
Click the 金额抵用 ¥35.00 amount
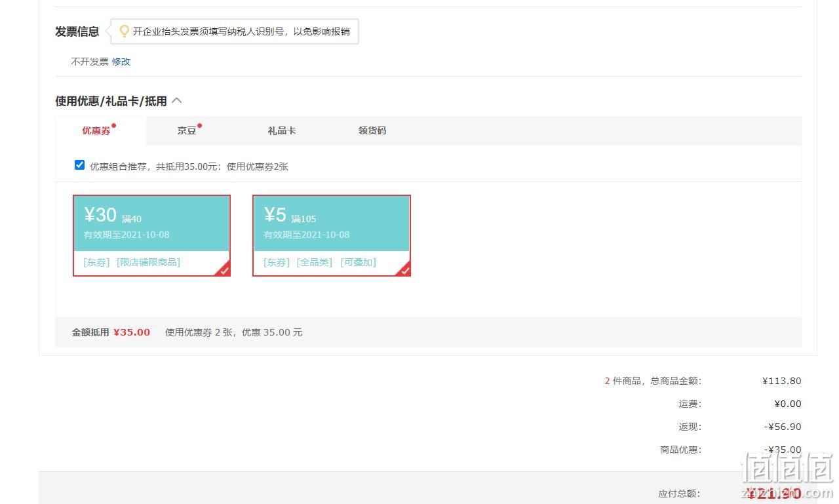[132, 332]
